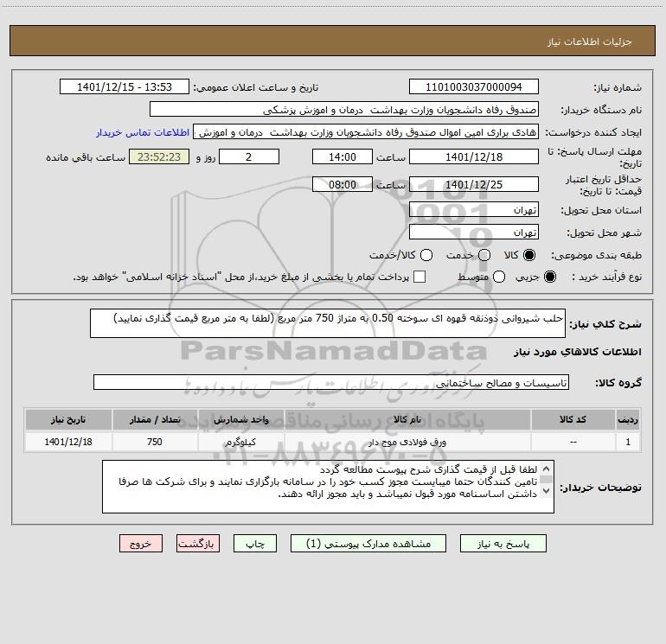
Task: Click the 'جزئیات اطلاعات نیاز' header title
Action: tap(590, 41)
